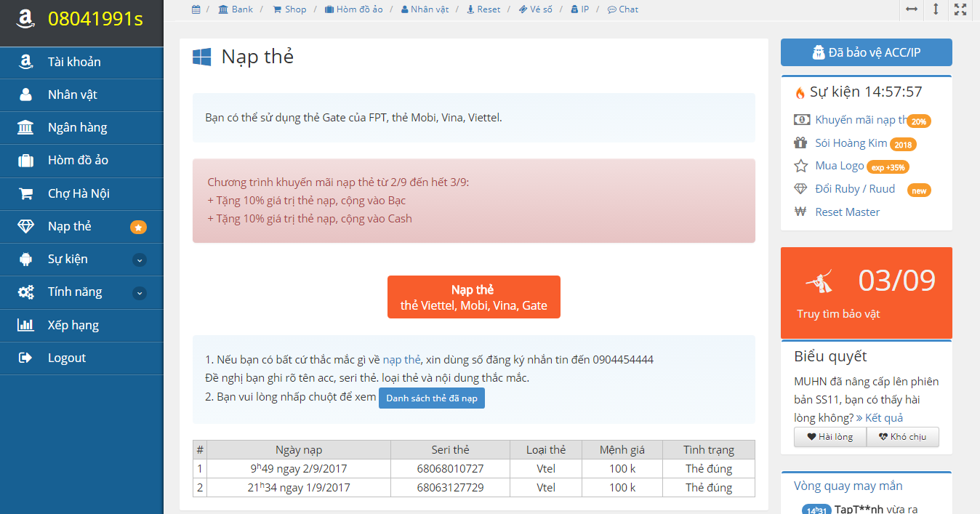Screen dimensions: 980x514
Task: Click the horizontal resize arrows icon
Action: coord(911,9)
